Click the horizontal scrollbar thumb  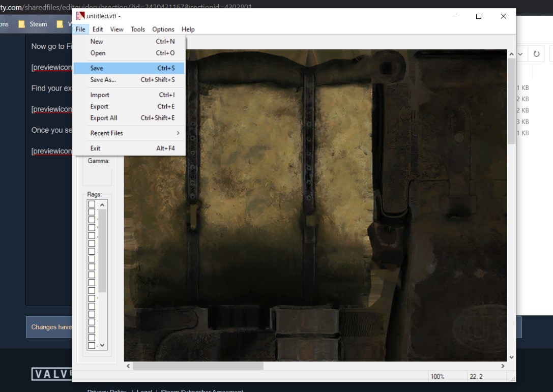[198, 366]
